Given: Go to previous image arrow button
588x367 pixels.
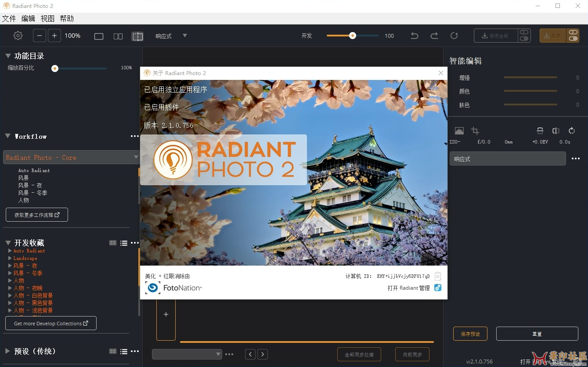Looking at the screenshot, I should [250, 354].
